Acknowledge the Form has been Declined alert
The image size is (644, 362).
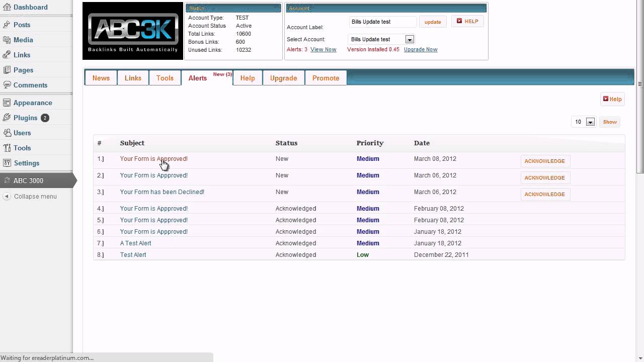coord(545,194)
